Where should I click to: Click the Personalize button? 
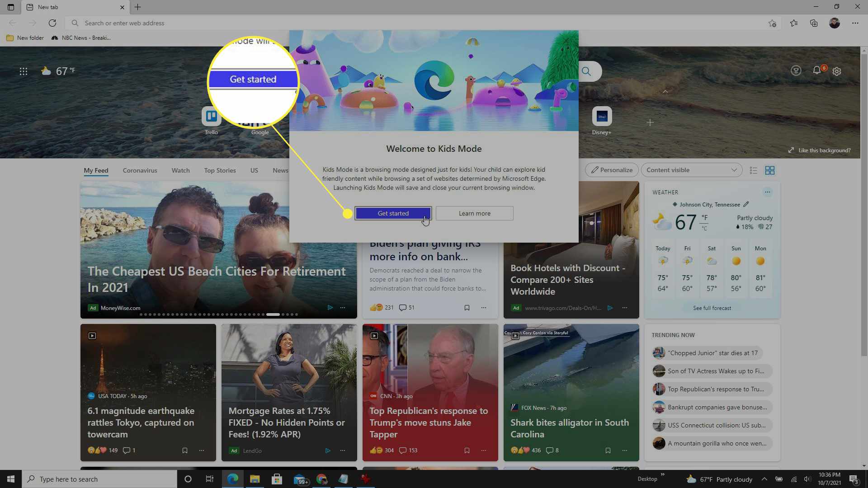pyautogui.click(x=612, y=170)
